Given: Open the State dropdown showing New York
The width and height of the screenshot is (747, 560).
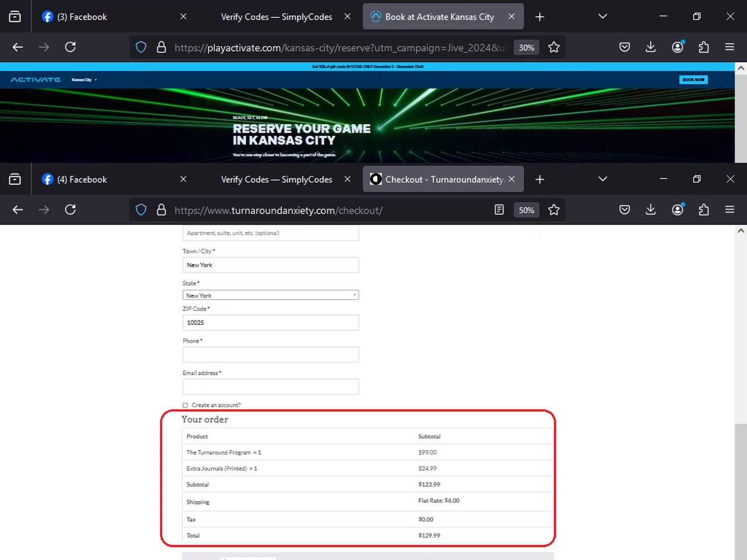Looking at the screenshot, I should (270, 295).
